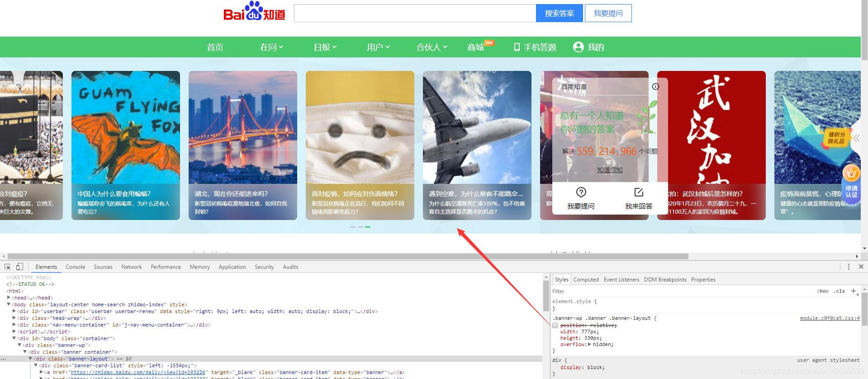Enable the position: relative checkbox

(555, 325)
